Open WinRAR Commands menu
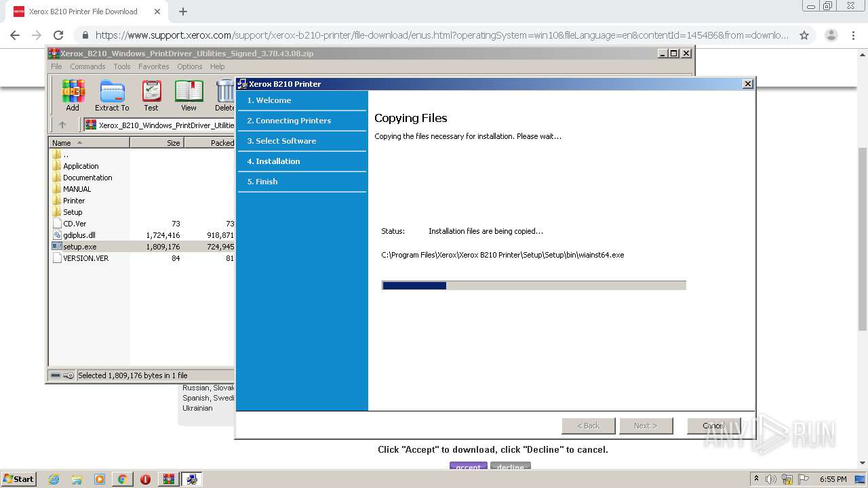Screen dimensions: 868x488 [87, 66]
